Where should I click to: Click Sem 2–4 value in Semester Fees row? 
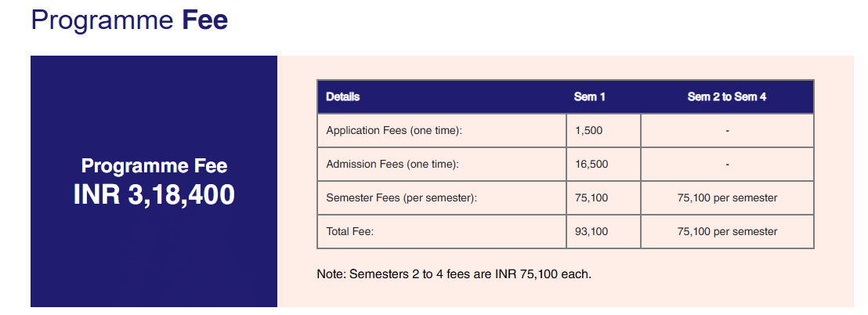tap(727, 198)
